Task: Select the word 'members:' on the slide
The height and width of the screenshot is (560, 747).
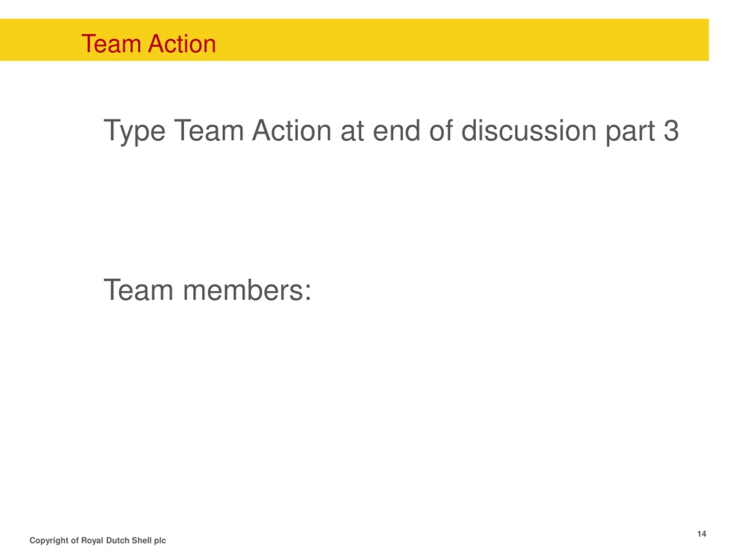Action: [247, 290]
